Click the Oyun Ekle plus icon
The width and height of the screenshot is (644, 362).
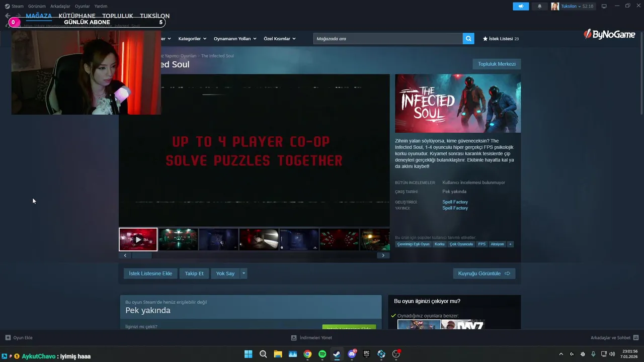[x=8, y=338]
